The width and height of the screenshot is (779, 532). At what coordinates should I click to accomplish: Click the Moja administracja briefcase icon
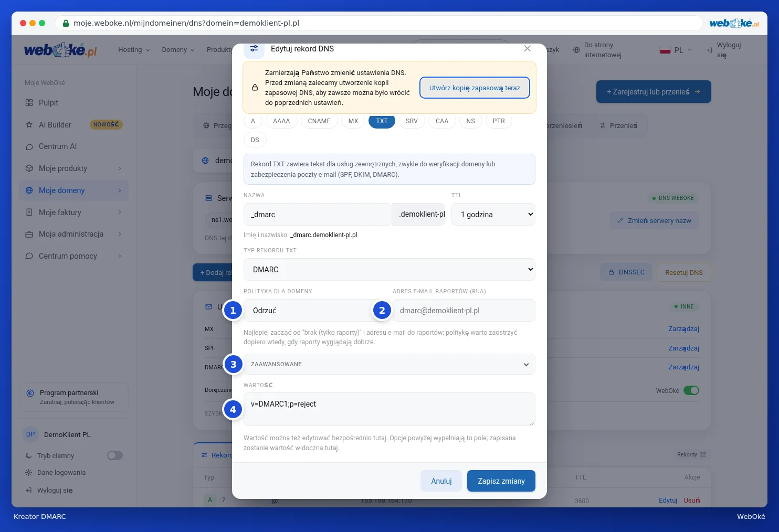click(29, 234)
